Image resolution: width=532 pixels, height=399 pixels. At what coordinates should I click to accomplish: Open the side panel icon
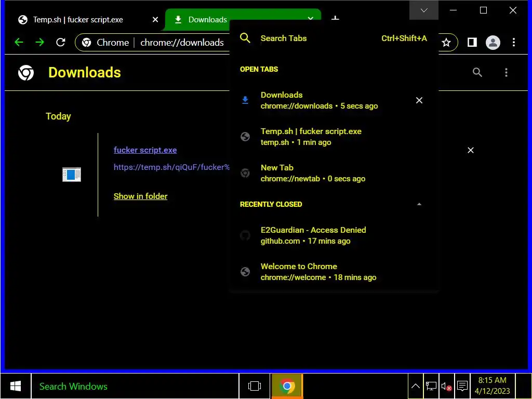point(472,43)
